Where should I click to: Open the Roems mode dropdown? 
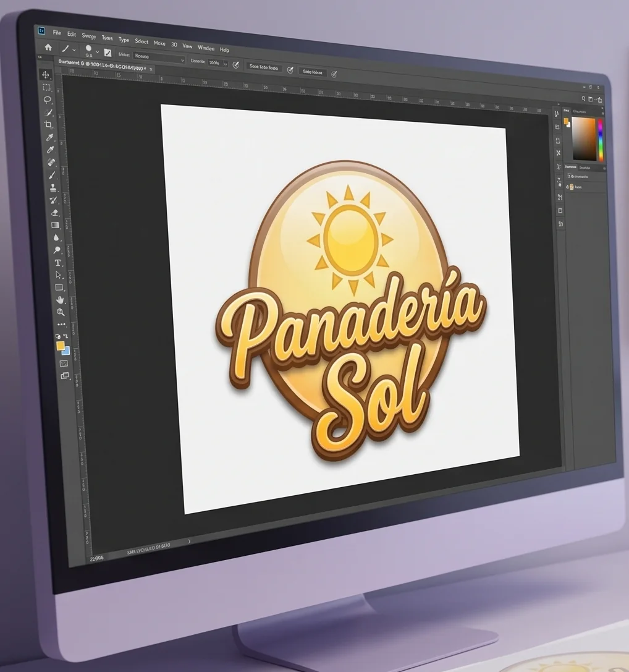point(159,57)
